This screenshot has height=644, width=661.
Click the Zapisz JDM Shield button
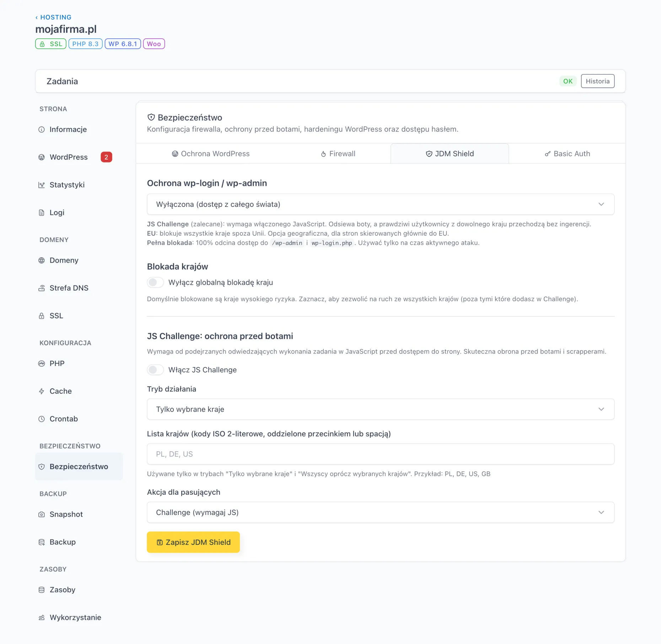coord(193,542)
